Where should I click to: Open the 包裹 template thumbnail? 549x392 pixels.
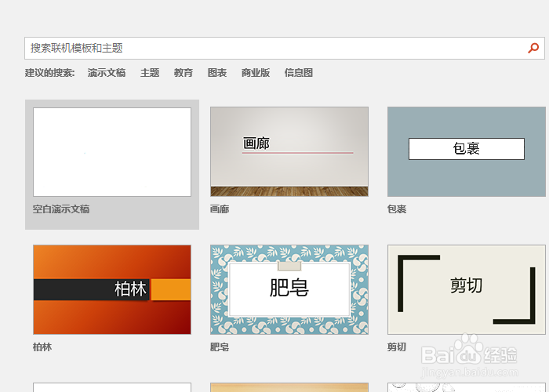467,151
